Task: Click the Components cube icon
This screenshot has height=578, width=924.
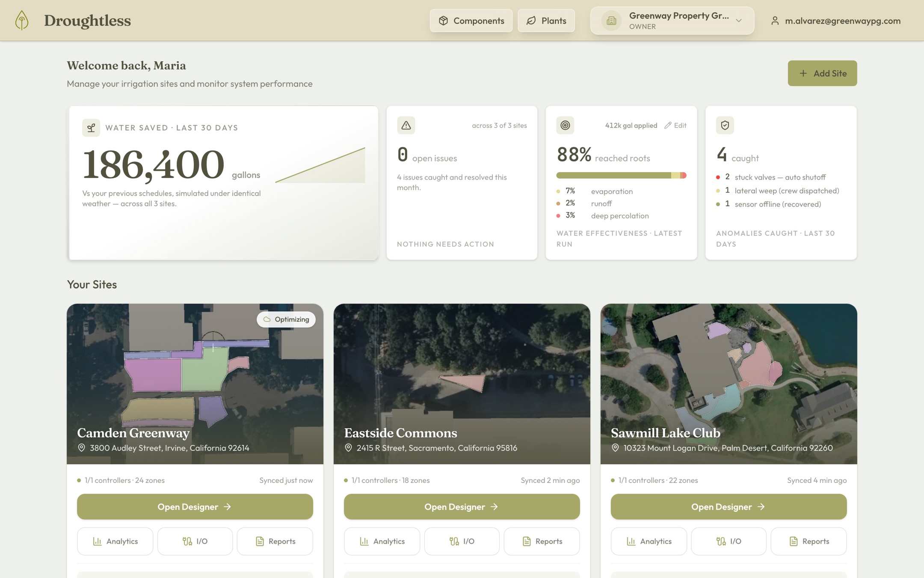Action: [x=443, y=21]
